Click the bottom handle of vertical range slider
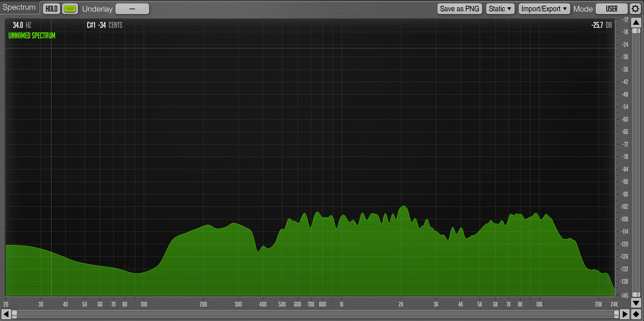Image resolution: width=644 pixels, height=321 pixels. coord(636,294)
